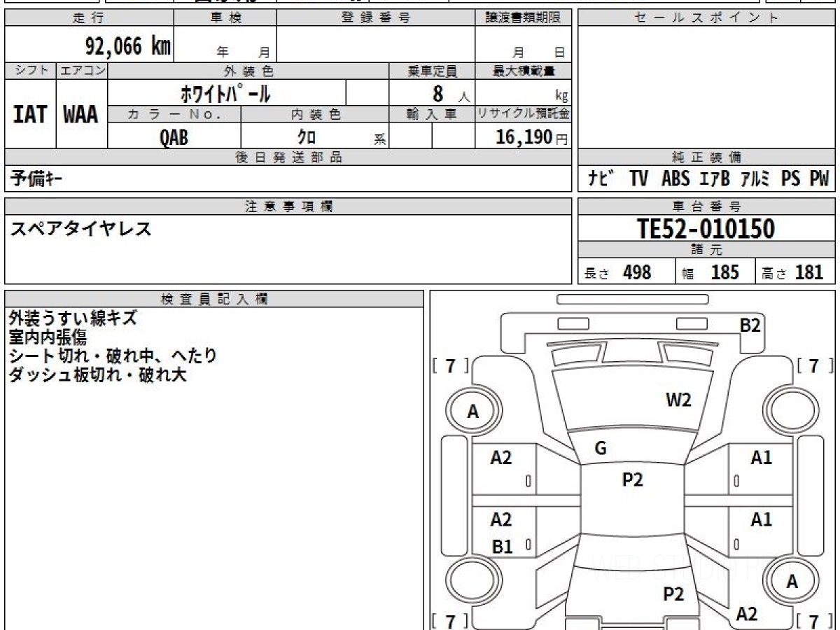The width and height of the screenshot is (840, 630).
Task: Select the 長さ 498 dimension
Action: [x=618, y=272]
